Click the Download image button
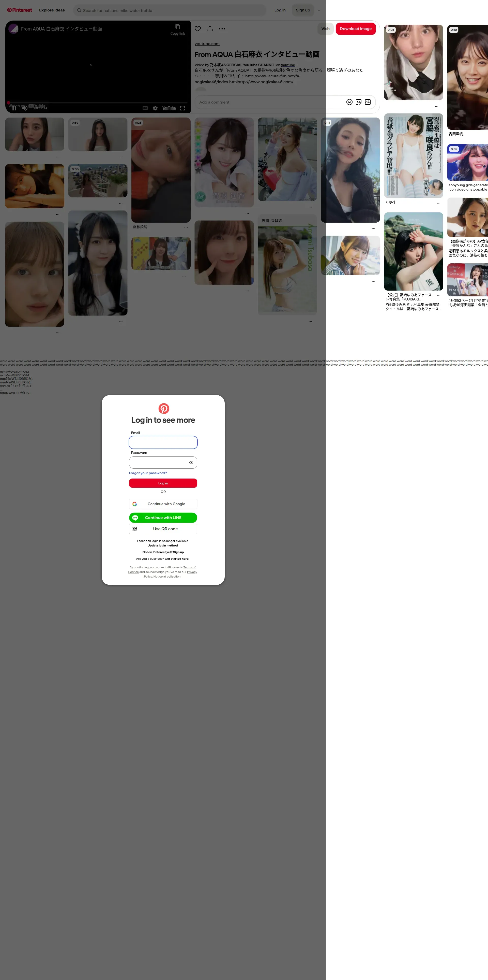The width and height of the screenshot is (488, 980). (x=355, y=29)
